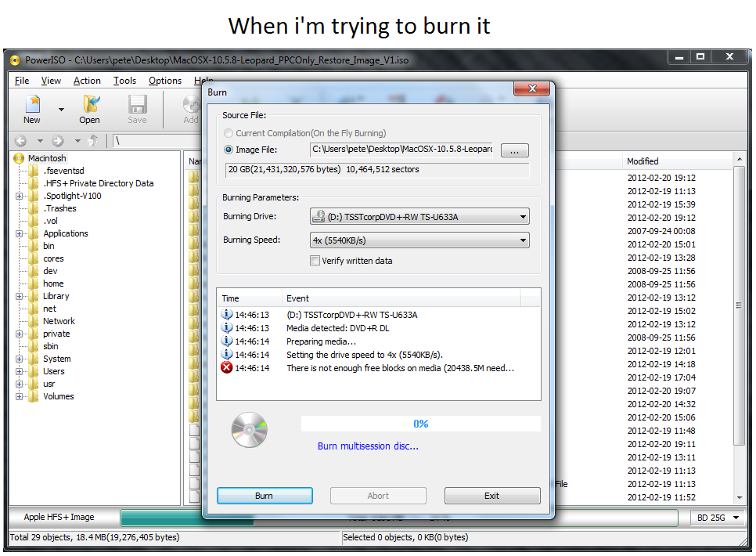Click the green disc capacity bar
The image size is (756, 556).
(187, 518)
